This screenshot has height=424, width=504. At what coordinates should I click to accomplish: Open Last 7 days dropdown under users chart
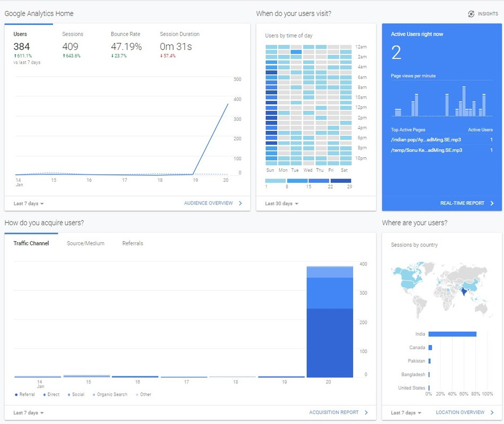29,204
